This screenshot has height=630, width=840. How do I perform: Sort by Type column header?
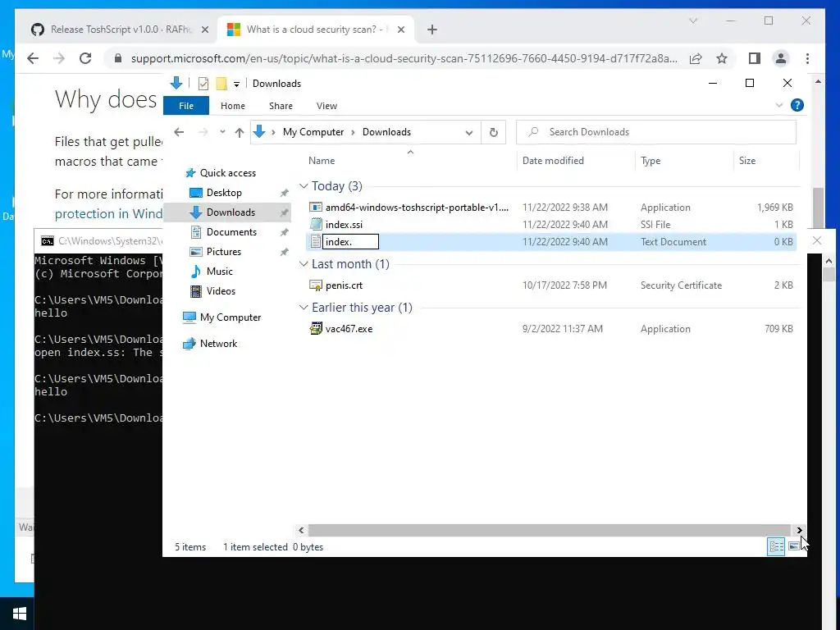click(684, 160)
